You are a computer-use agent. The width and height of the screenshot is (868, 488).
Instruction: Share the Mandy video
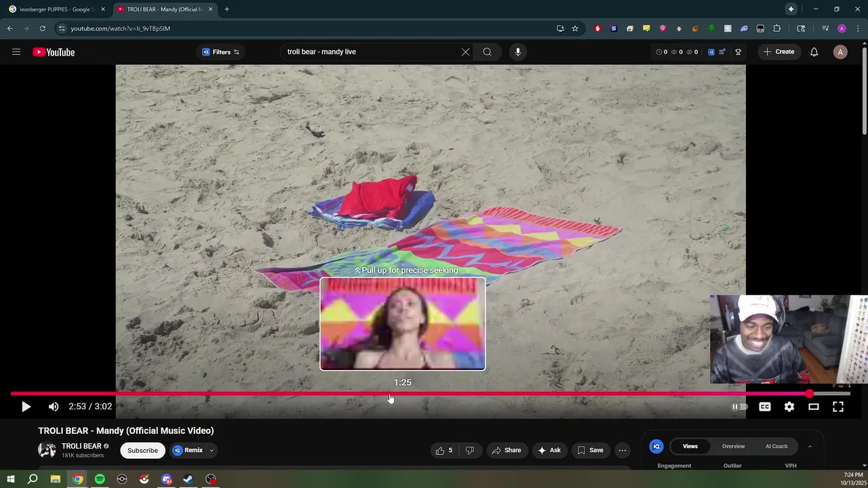[507, 450]
